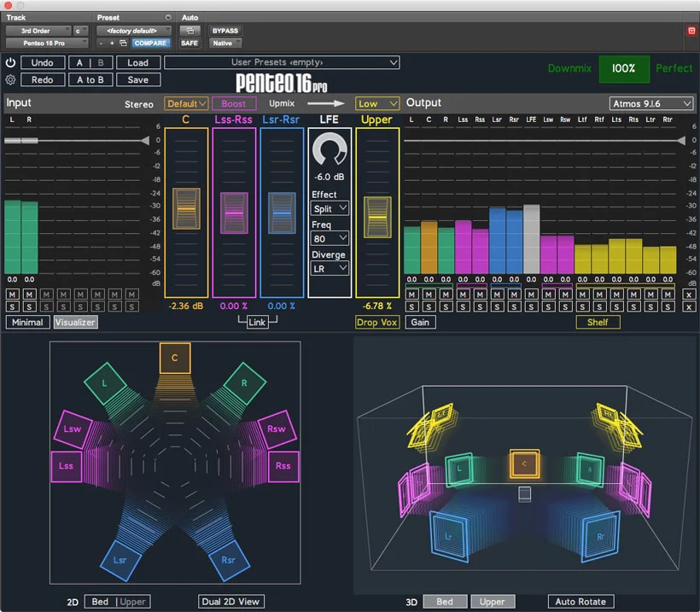Click the Lss speaker in the 2D view

[x=67, y=466]
